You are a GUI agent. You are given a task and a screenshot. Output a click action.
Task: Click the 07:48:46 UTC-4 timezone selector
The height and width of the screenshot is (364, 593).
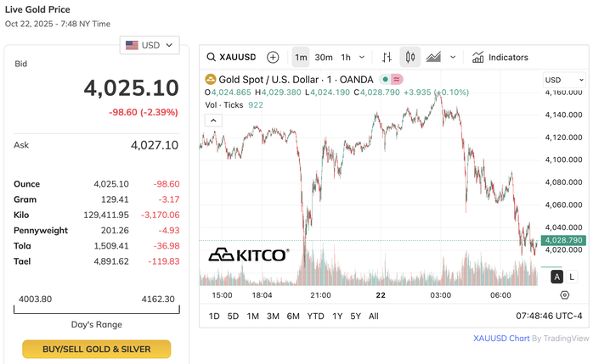click(549, 316)
